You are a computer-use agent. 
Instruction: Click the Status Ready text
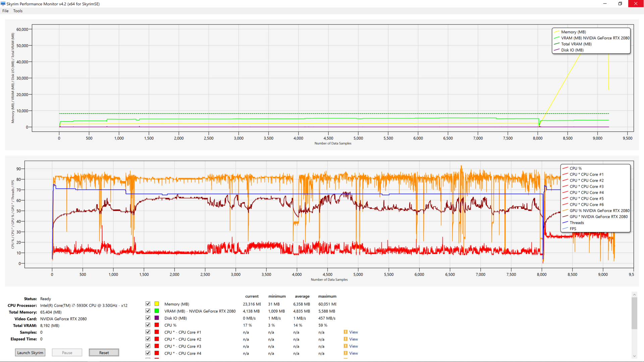tap(46, 299)
